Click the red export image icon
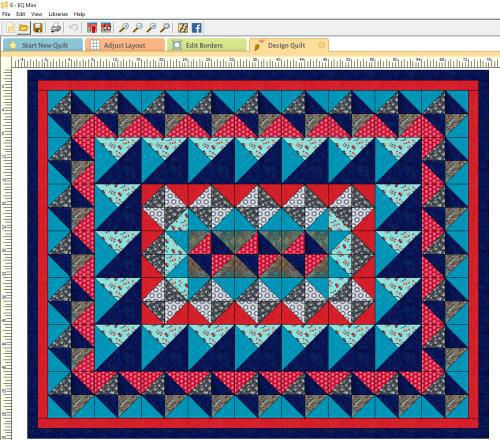This screenshot has height=440, width=500. tap(92, 28)
